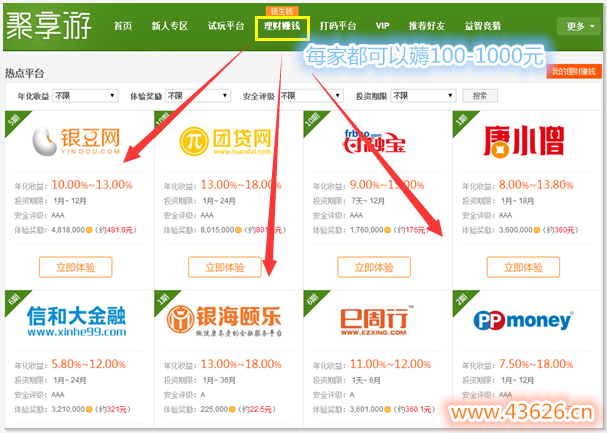Open the 益智竞猜 menu item
Image resolution: width=607 pixels, height=433 pixels.
[483, 26]
